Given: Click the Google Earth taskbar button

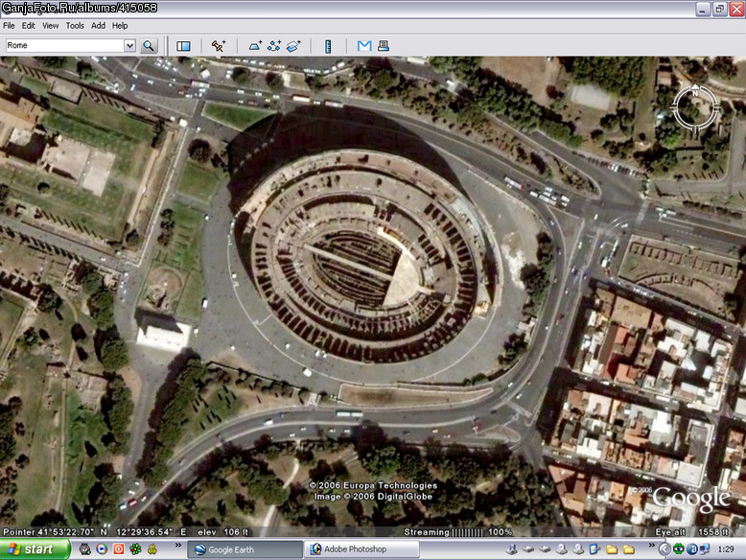Looking at the screenshot, I should [x=245, y=549].
